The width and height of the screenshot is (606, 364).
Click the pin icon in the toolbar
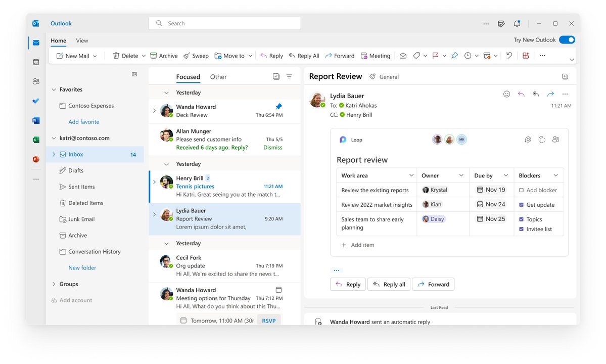tap(454, 56)
